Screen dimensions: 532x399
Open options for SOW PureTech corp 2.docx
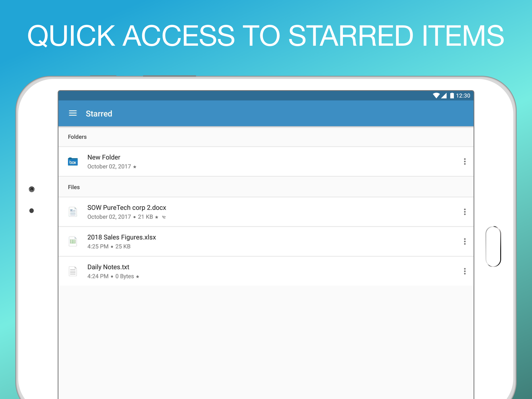[465, 212]
